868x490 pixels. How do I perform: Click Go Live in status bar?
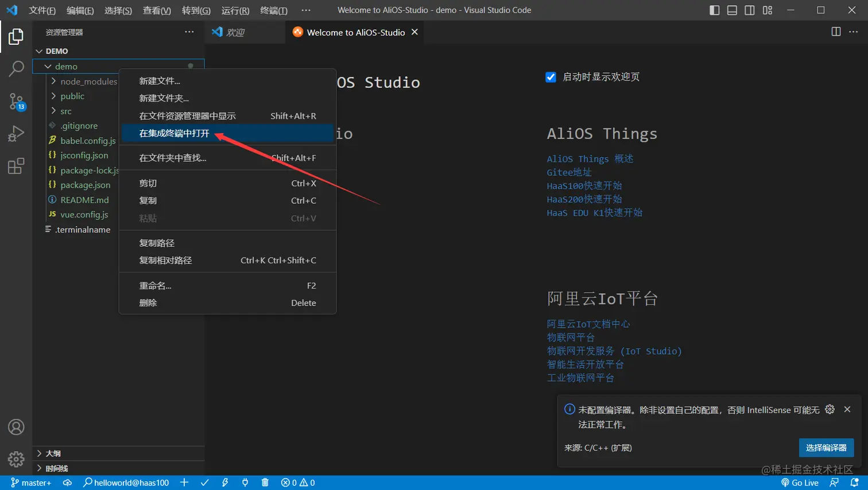coord(800,483)
